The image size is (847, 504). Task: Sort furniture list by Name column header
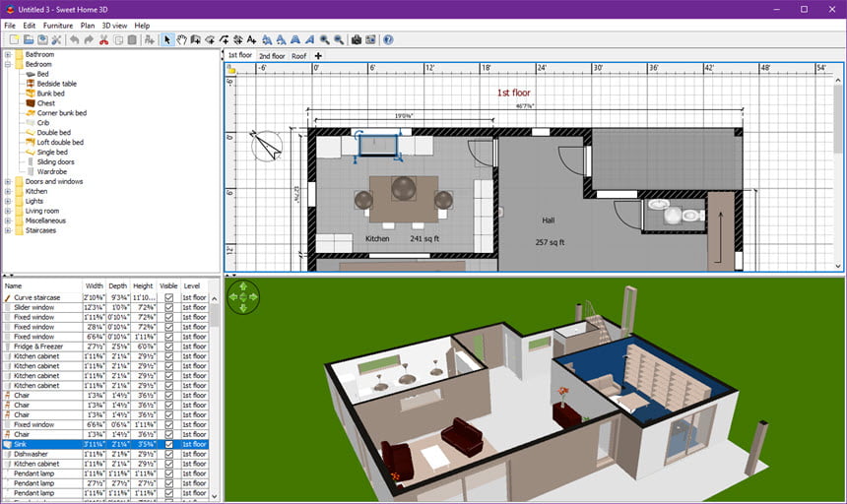pos(42,286)
